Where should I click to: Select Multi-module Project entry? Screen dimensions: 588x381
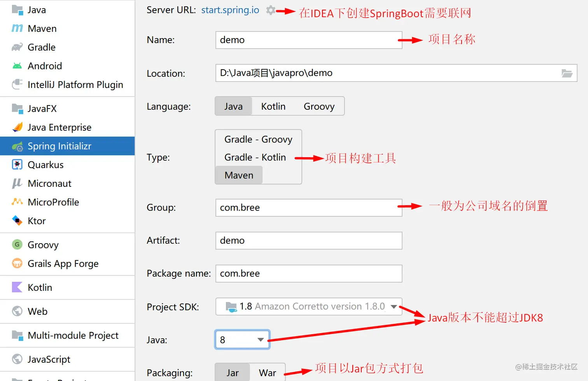point(67,335)
